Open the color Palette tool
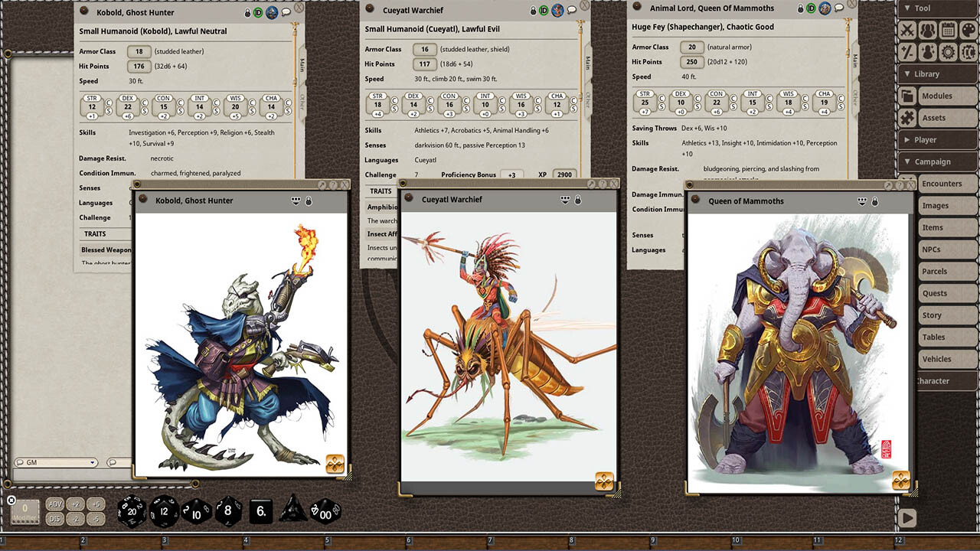980x551 pixels. coord(967,29)
